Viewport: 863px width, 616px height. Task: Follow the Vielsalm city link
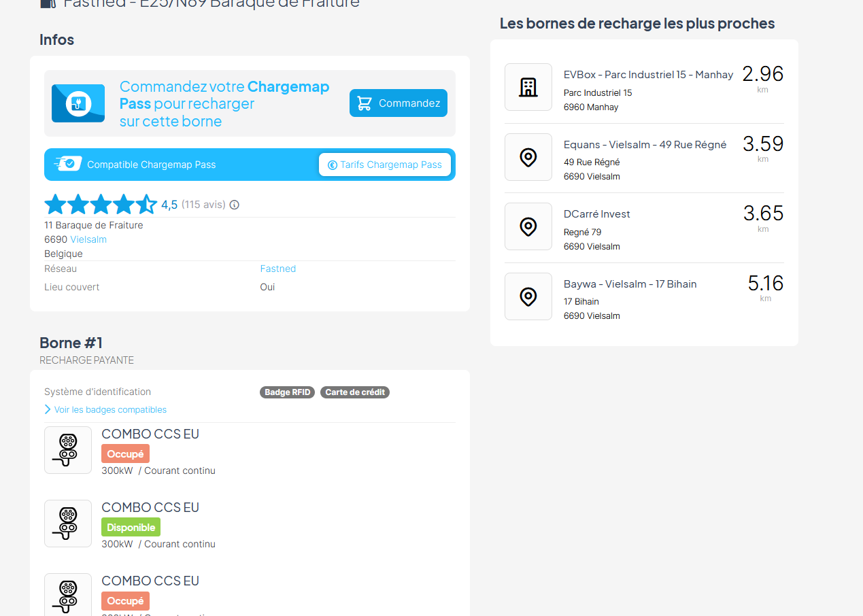coord(88,239)
